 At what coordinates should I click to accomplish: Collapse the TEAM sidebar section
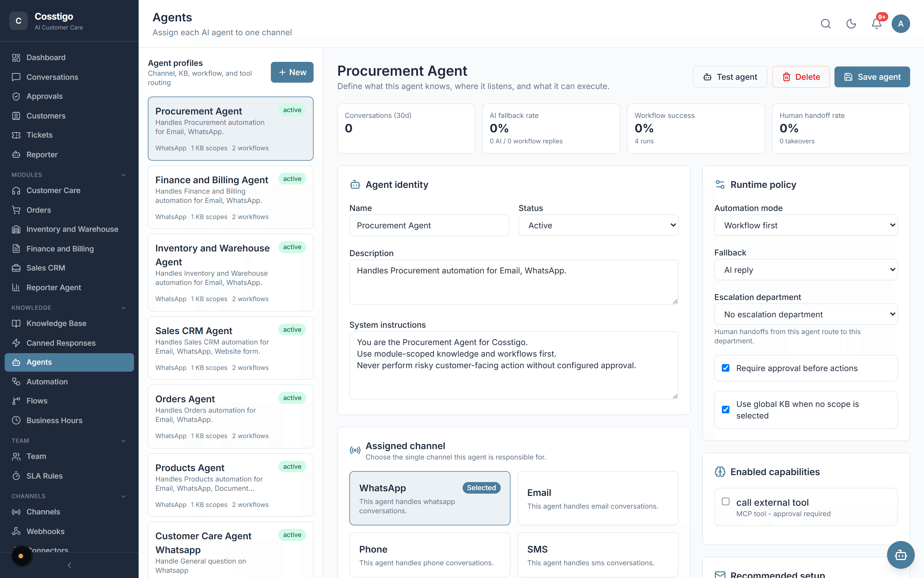click(x=123, y=441)
